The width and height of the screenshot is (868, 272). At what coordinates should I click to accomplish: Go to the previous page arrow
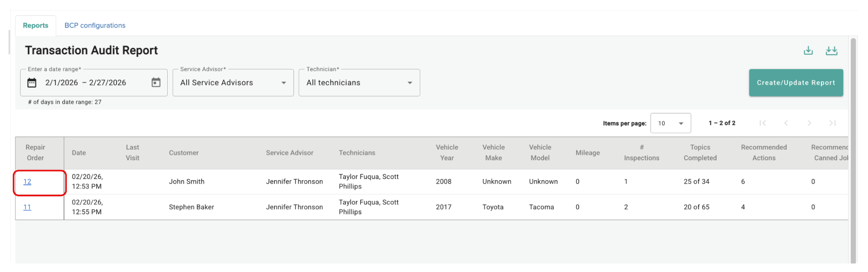786,123
